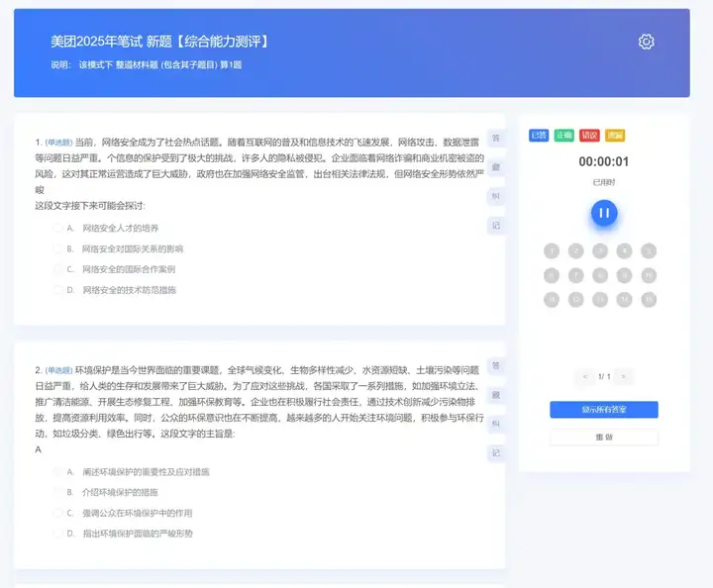Jump to question 14 in number grid
The height and width of the screenshot is (588, 713).
pos(624,300)
